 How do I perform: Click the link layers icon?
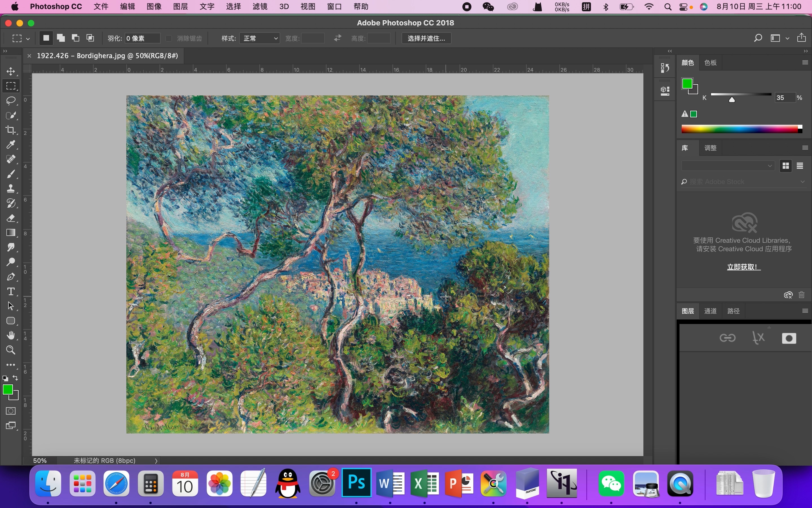click(x=727, y=338)
